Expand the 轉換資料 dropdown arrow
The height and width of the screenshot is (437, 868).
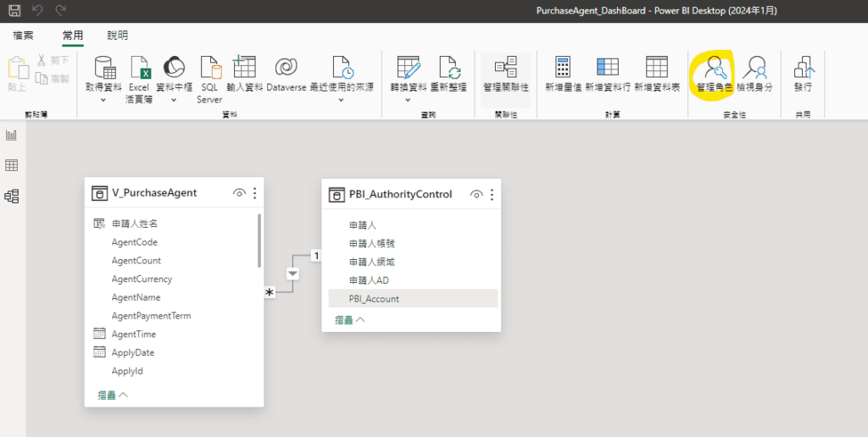[x=409, y=100]
